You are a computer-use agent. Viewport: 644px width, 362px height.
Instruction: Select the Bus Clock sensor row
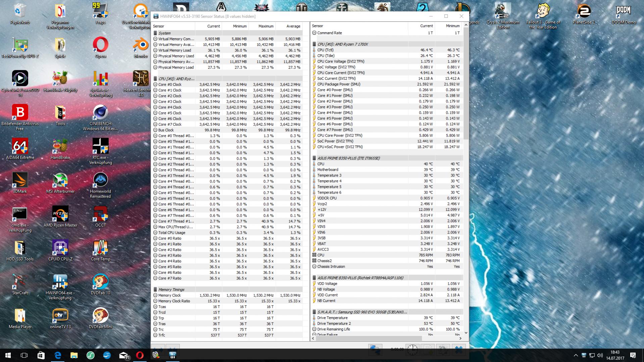click(228, 130)
